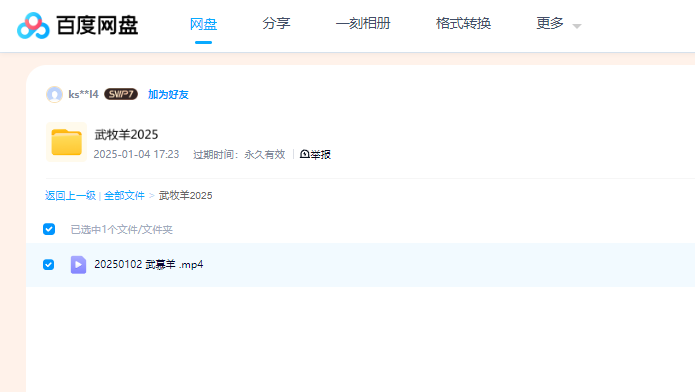Viewport: 695px width, 392px height.
Task: Report this share via 举报
Action: 315,154
